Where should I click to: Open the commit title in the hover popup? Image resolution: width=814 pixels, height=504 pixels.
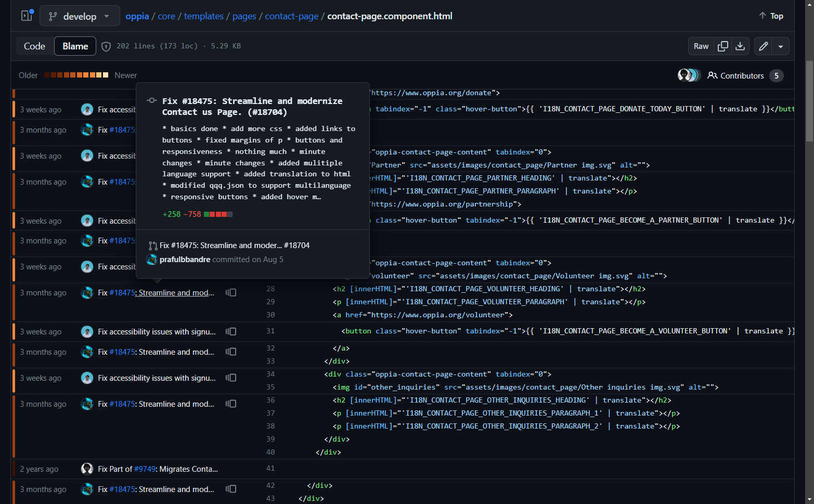(252, 107)
